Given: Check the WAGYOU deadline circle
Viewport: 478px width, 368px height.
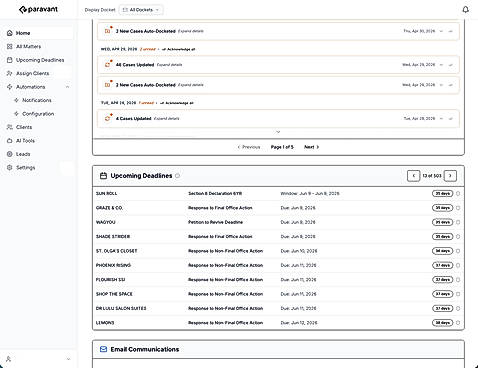Looking at the screenshot, I should 458,222.
